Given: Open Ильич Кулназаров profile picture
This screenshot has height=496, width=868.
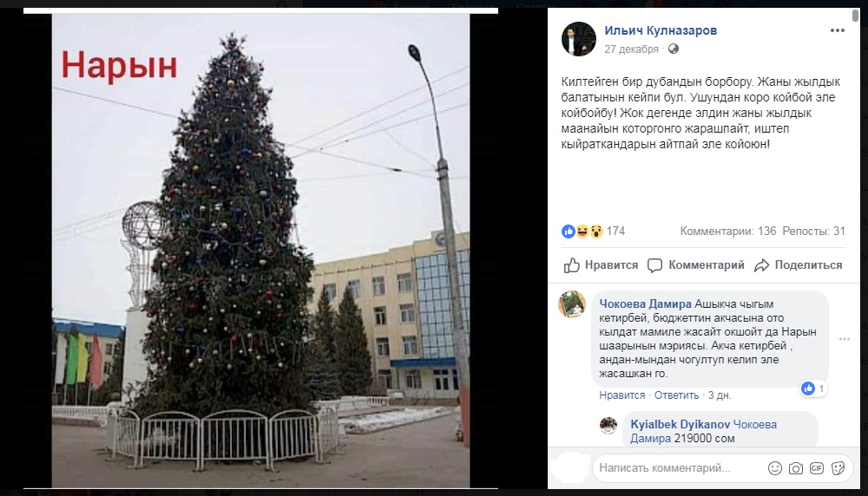Looking at the screenshot, I should click(578, 39).
